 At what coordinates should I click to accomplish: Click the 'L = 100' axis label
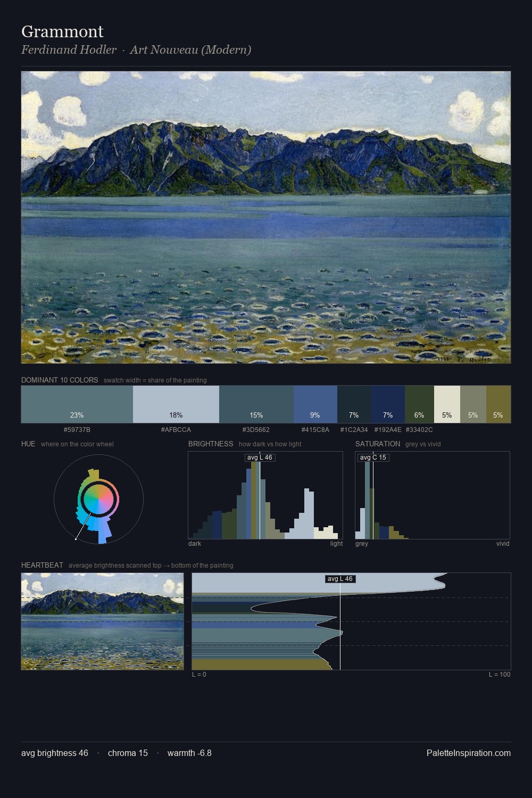[x=500, y=675]
